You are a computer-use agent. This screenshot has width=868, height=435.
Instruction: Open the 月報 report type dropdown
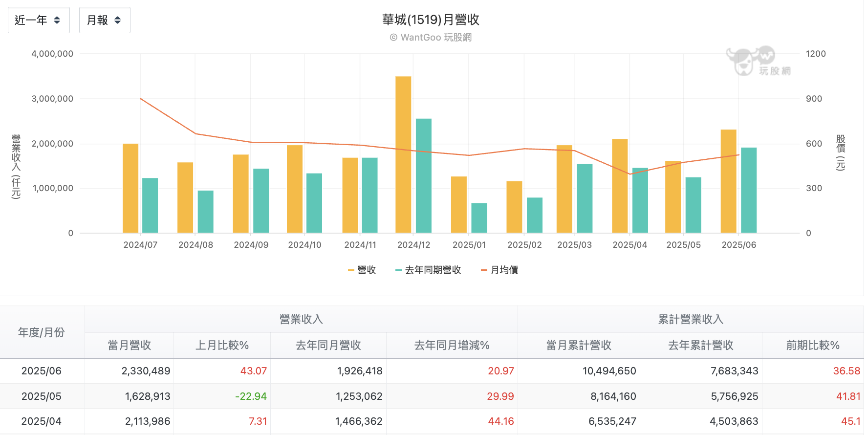(x=105, y=20)
